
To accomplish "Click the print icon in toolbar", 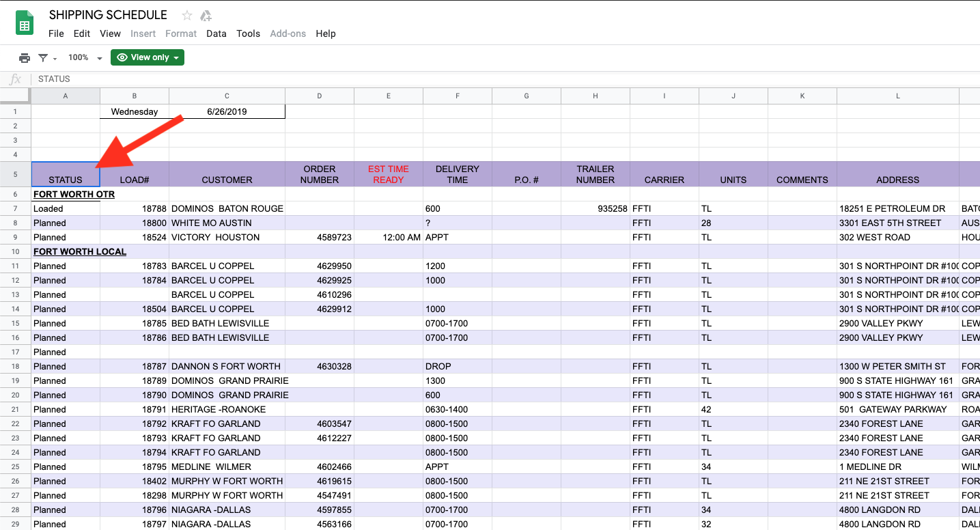I will click(x=25, y=58).
